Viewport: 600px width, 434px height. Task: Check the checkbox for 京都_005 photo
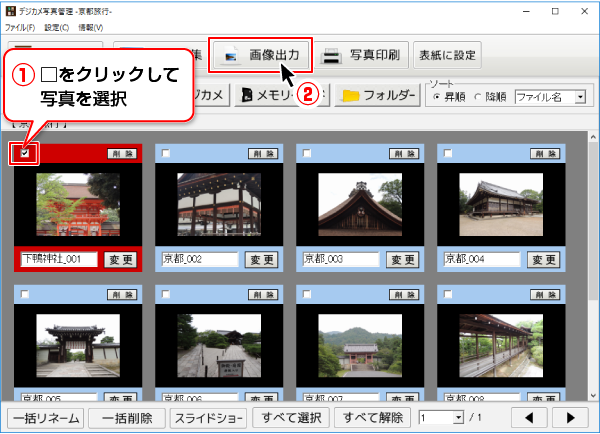click(x=25, y=294)
